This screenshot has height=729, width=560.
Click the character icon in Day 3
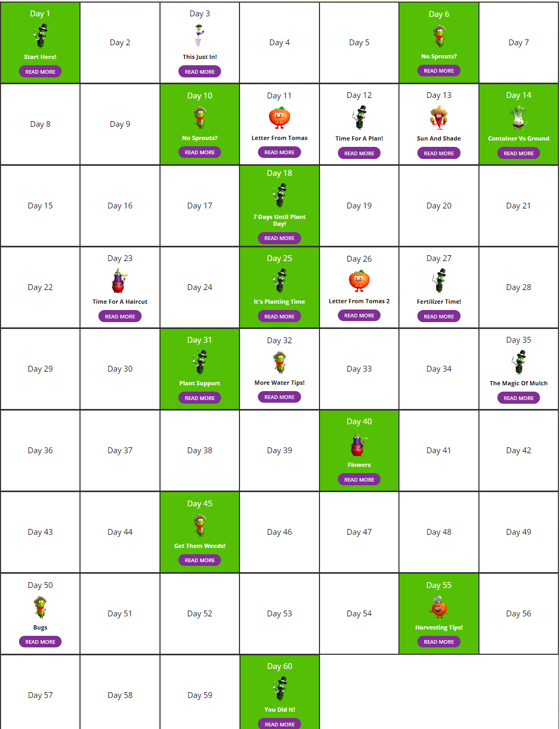click(x=199, y=36)
